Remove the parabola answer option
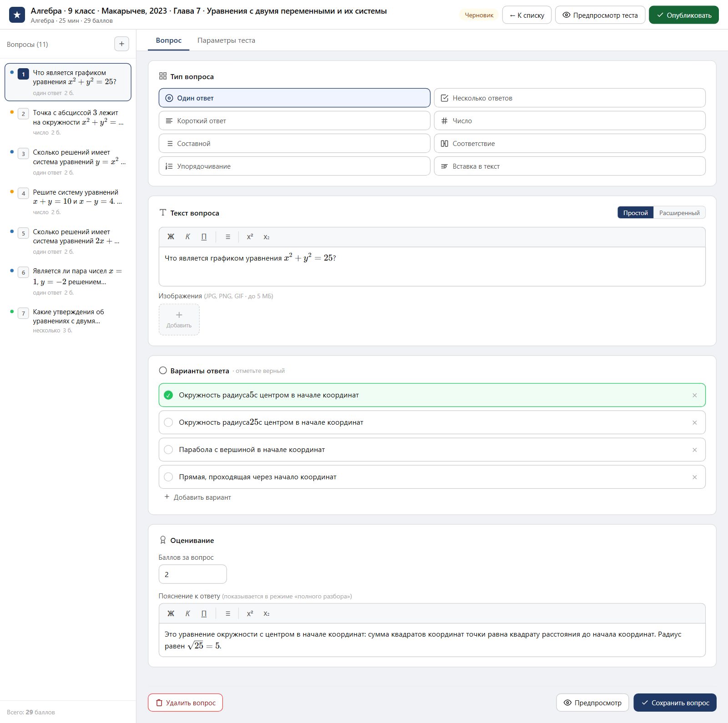 point(694,450)
